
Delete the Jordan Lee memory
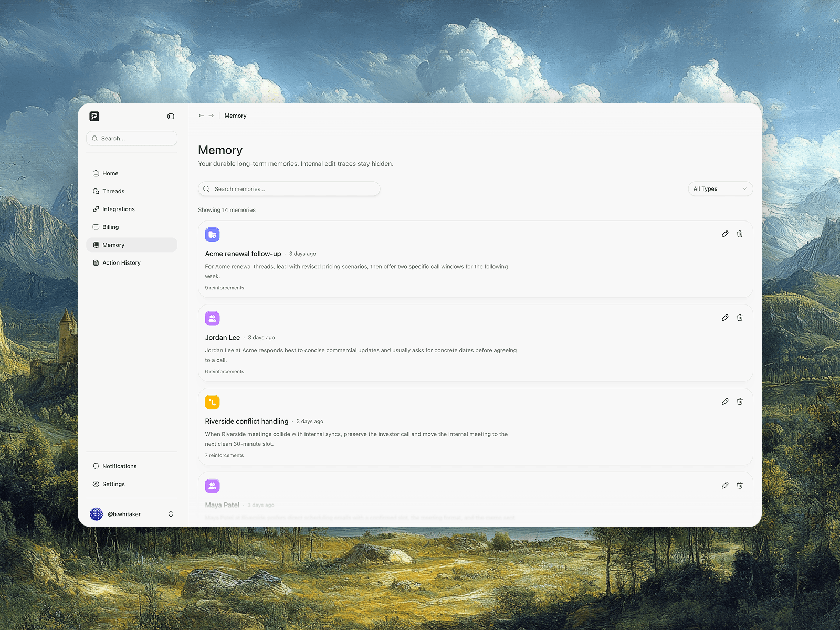tap(740, 318)
